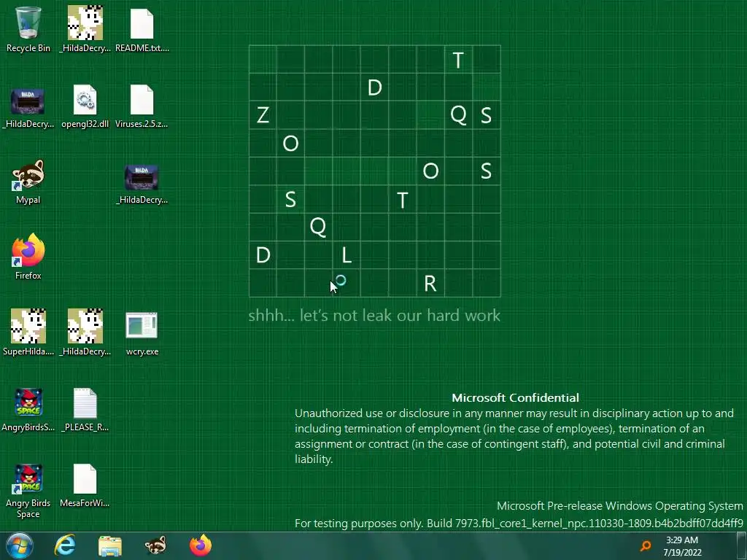Image resolution: width=747 pixels, height=560 pixels.
Task: Launch Internet Explorer from the taskbar
Action: pos(65,545)
